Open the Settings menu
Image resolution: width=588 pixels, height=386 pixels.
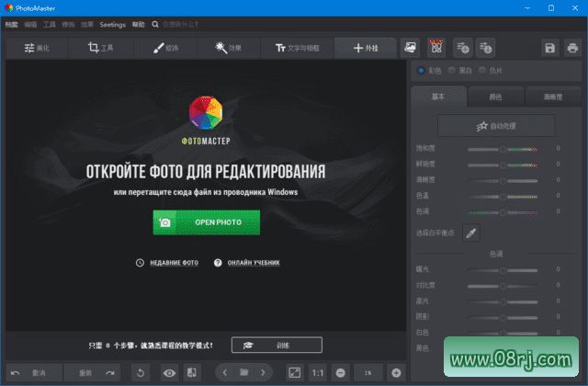112,25
